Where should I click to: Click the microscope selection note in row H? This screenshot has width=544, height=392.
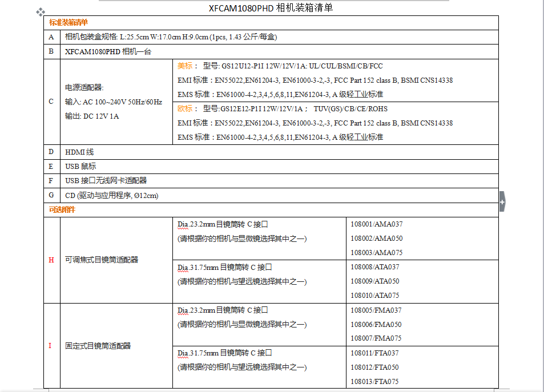(x=242, y=239)
